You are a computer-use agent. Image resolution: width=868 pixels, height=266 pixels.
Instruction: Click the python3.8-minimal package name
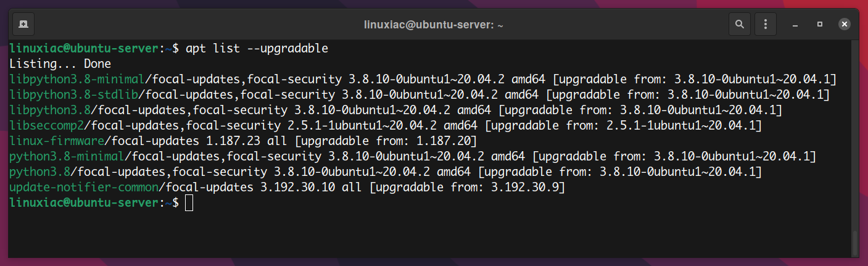[67, 156]
